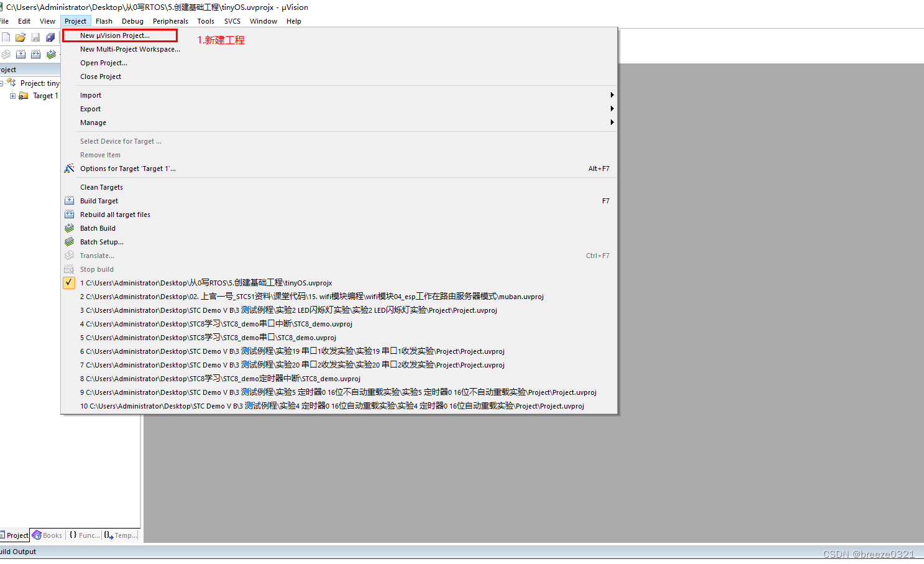Image resolution: width=924 pixels, height=564 pixels.
Task: Open the SVCS menu
Action: [x=232, y=21]
